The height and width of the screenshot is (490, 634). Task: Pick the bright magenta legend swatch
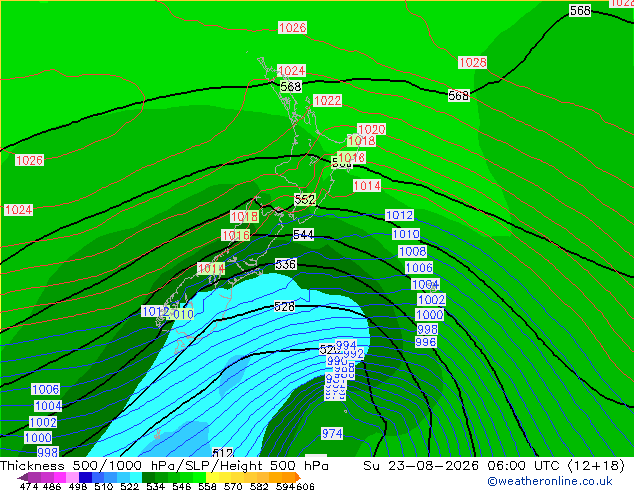tap(60, 477)
